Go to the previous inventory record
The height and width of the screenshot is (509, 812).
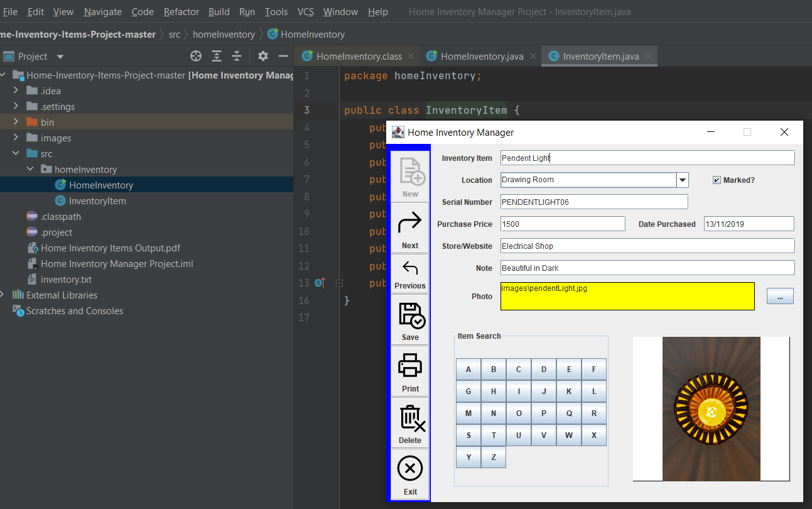(409, 273)
